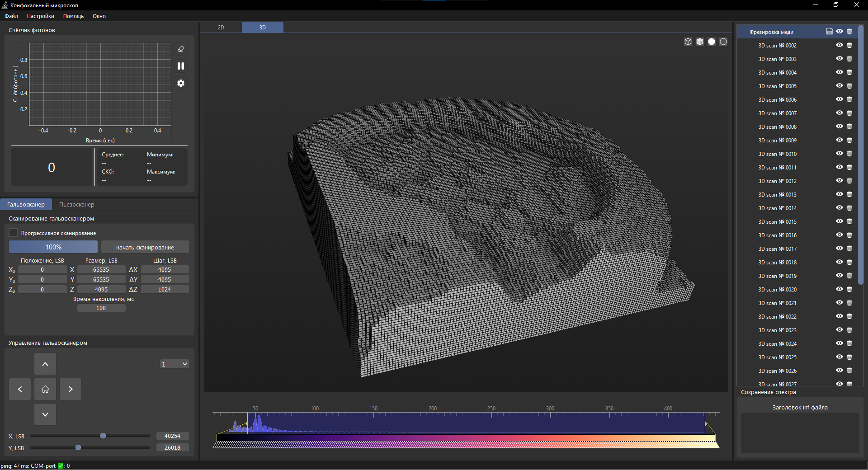
Task: Delete 3D scan № 0014
Action: 849,208
